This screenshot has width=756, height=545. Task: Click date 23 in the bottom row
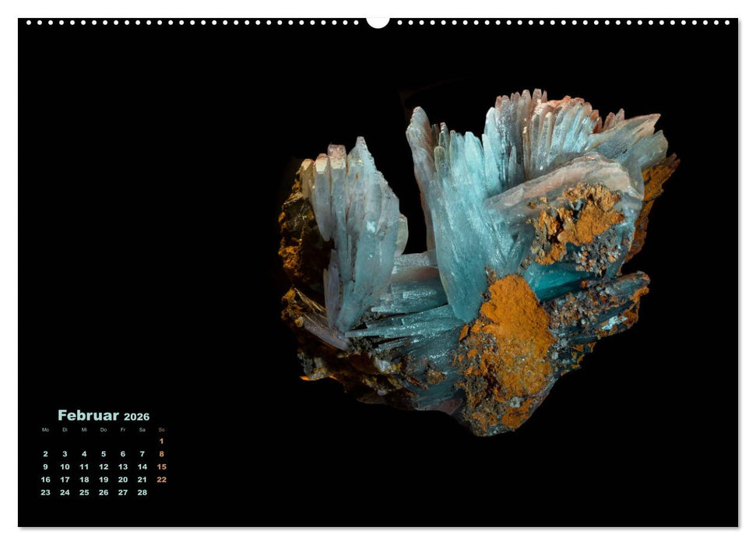coord(46,492)
